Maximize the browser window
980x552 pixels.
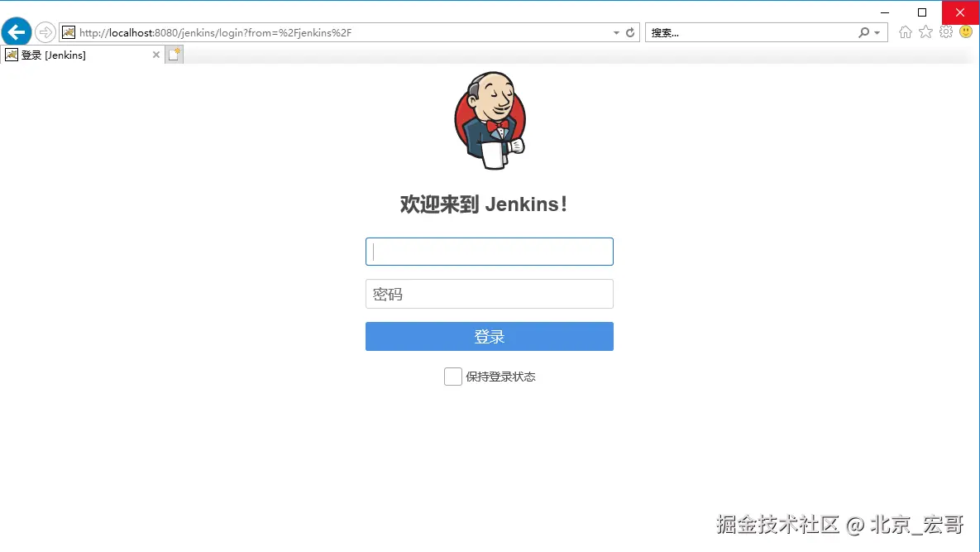(922, 12)
